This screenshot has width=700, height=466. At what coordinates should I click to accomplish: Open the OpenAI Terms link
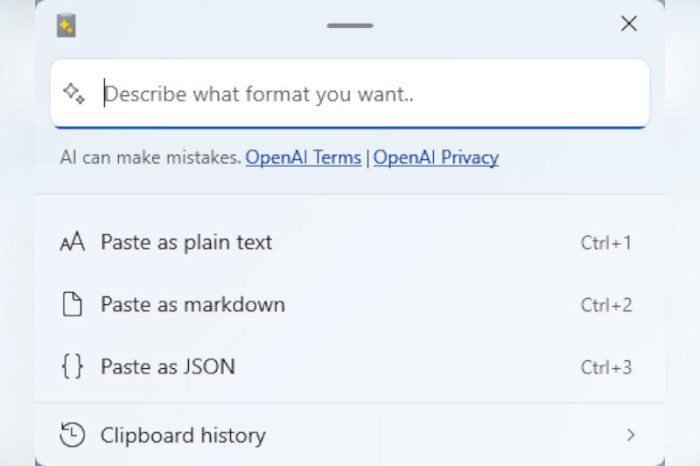click(x=303, y=157)
